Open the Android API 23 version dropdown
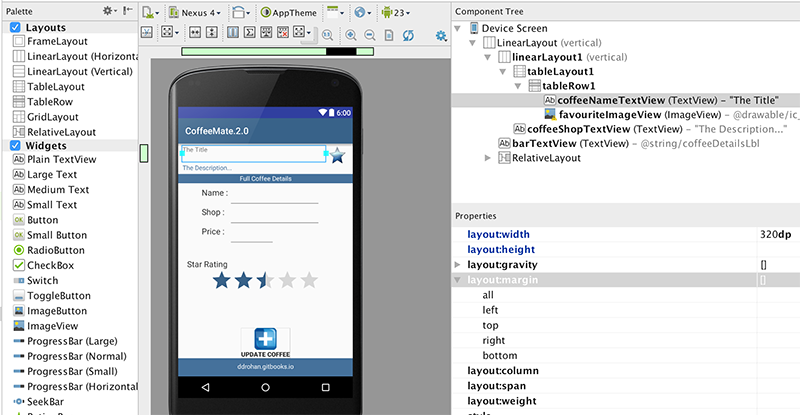The width and height of the screenshot is (800, 415). (x=396, y=12)
